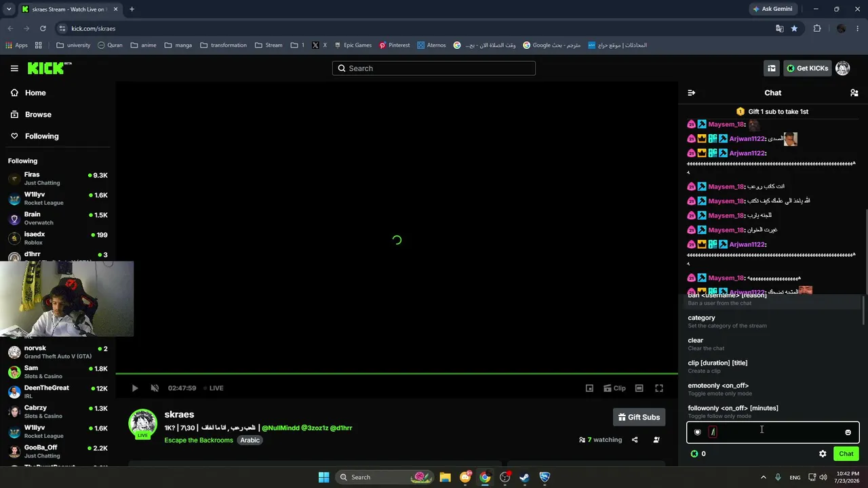Click the Arabic language tag
The height and width of the screenshot is (488, 868).
[250, 440]
